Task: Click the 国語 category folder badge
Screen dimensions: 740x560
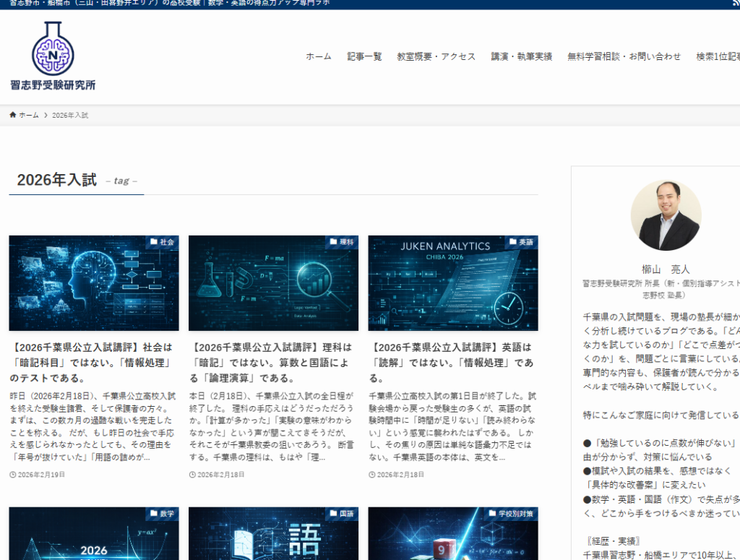Action: (341, 514)
